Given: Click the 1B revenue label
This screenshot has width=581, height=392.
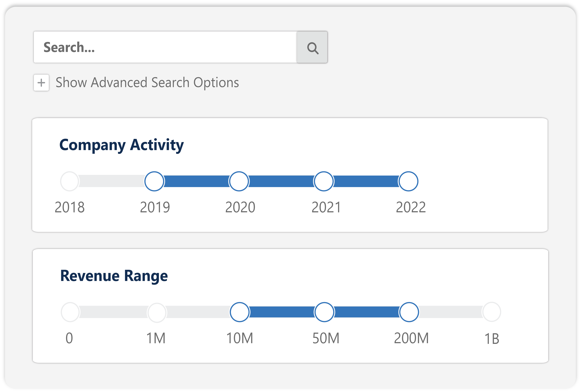Looking at the screenshot, I should pyautogui.click(x=492, y=339).
